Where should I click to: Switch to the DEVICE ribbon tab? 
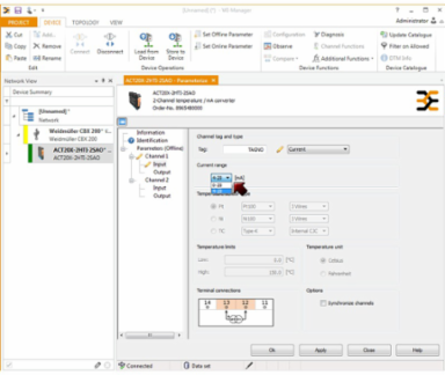52,22
